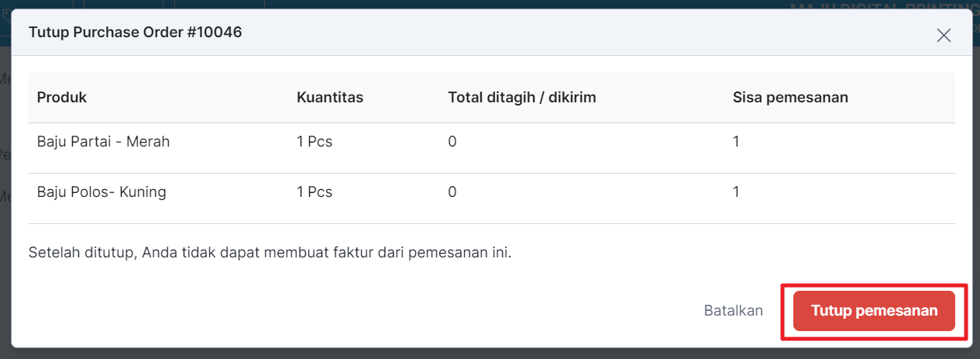Click the Kuantitas column header
The image size is (980, 359).
(x=330, y=98)
